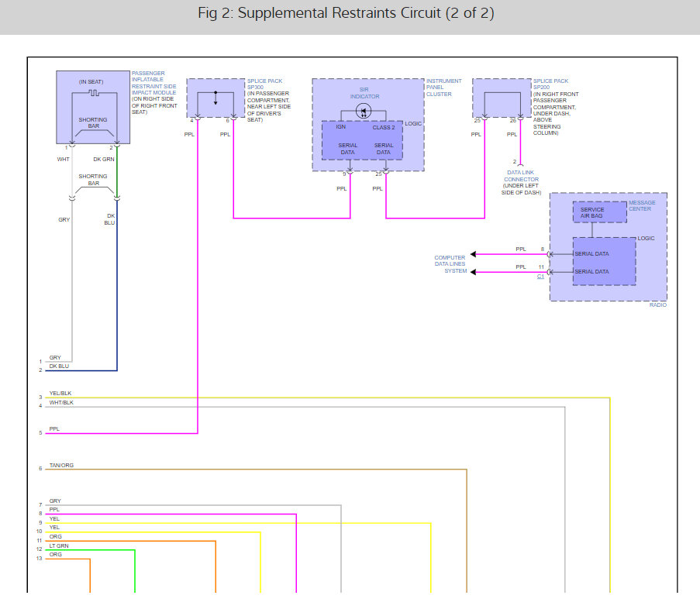Click the 'CLASS 2' text in cluster logic
The height and width of the screenshot is (616, 700).
point(384,128)
